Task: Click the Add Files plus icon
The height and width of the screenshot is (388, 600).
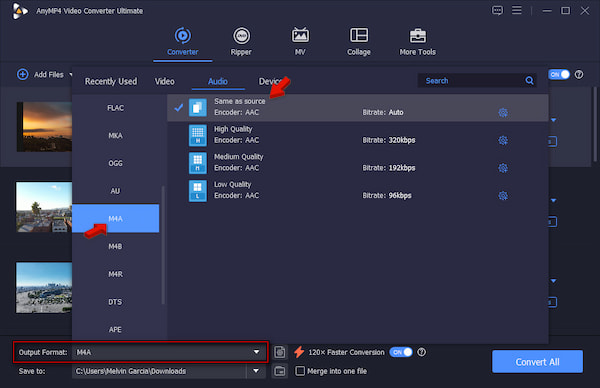Action: pyautogui.click(x=23, y=74)
